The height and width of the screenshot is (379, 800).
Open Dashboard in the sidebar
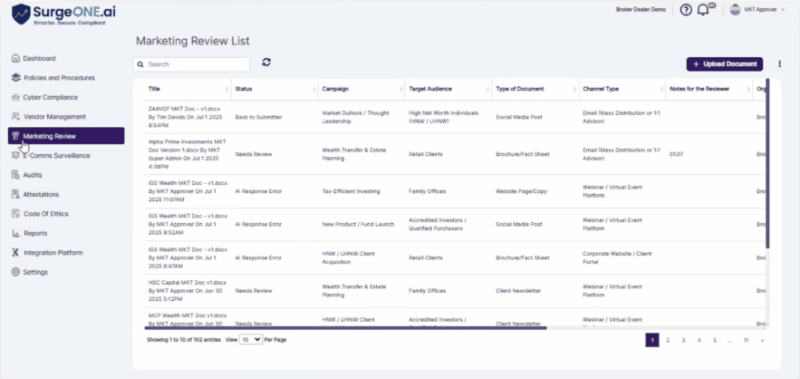[39, 58]
